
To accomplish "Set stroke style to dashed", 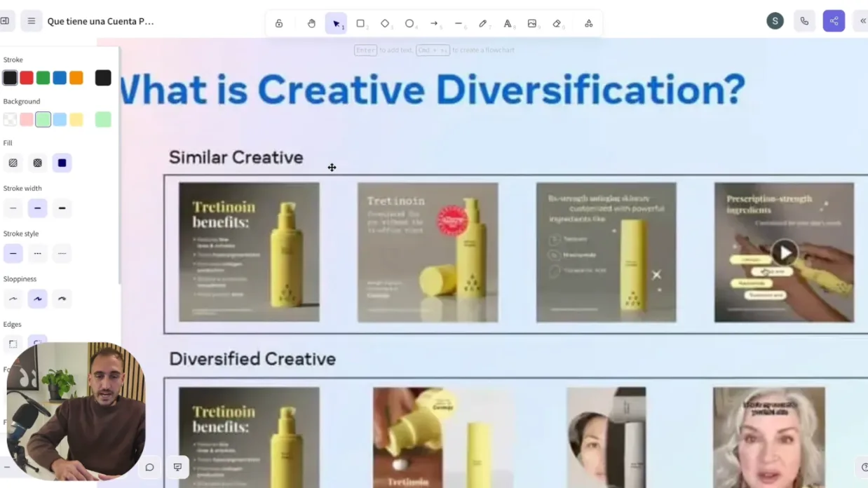I will [x=37, y=253].
